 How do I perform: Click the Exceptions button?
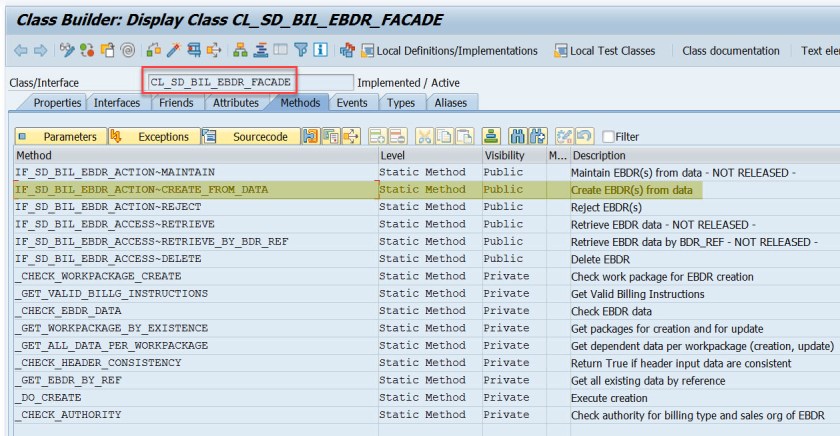click(152, 136)
